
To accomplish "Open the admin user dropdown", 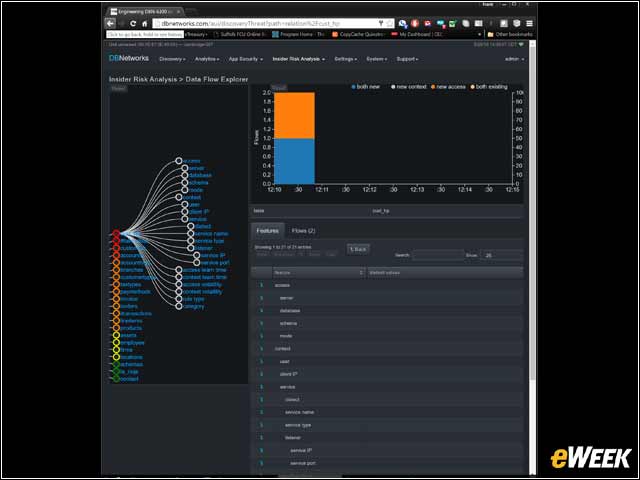I will click(514, 59).
